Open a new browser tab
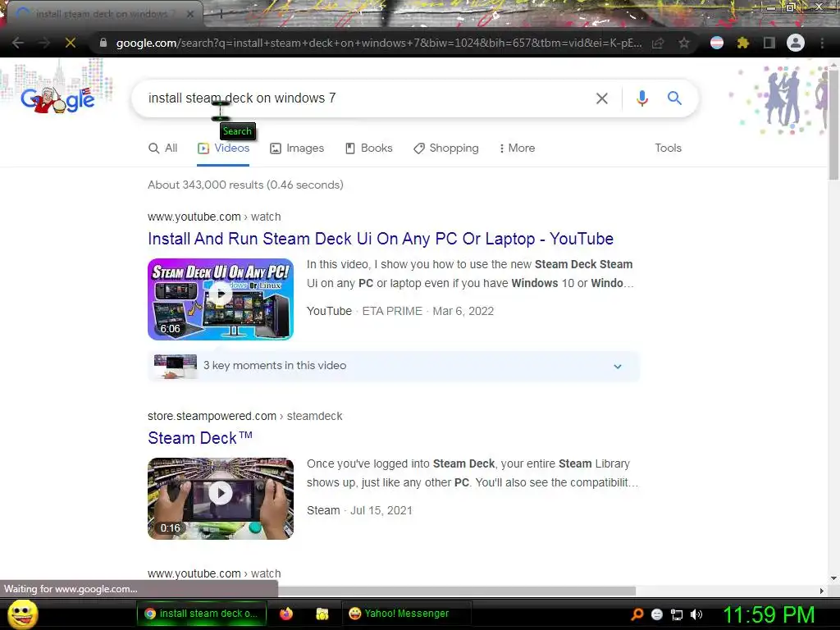The image size is (840, 630). [x=221, y=15]
